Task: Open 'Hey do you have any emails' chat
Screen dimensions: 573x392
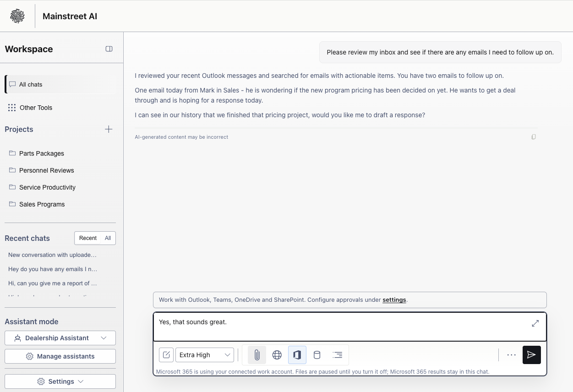Action: [53, 269]
